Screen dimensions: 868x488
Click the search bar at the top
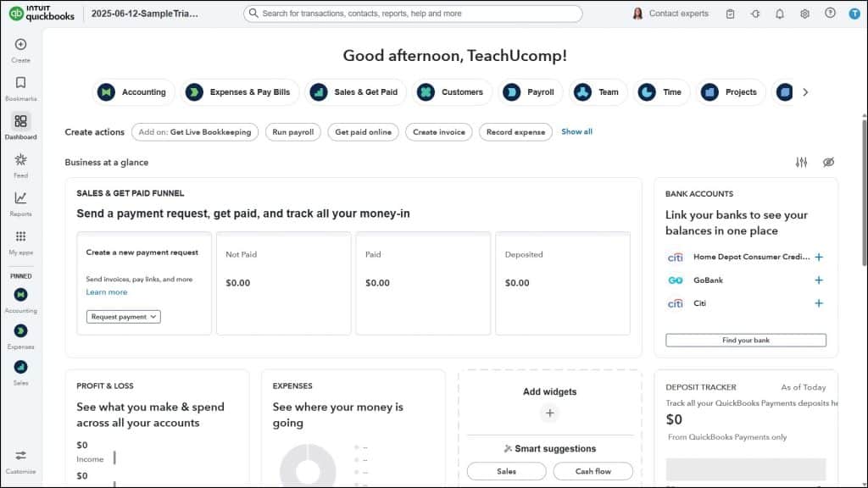pyautogui.click(x=415, y=13)
